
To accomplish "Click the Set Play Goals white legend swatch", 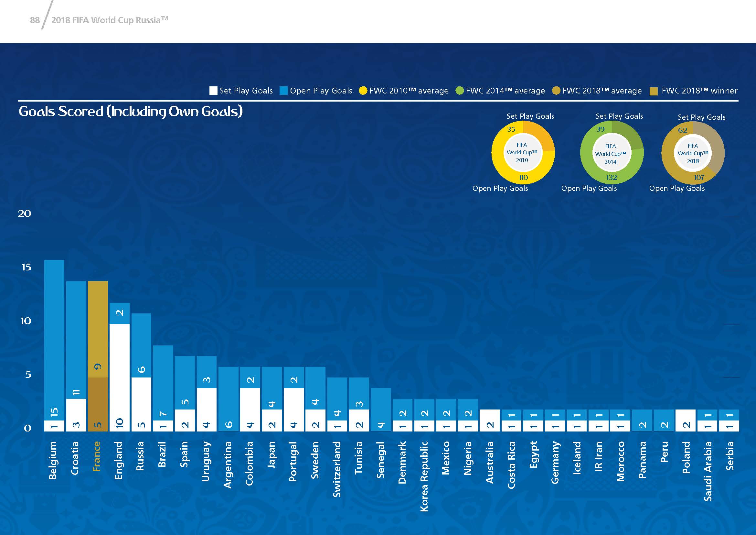I will tap(213, 91).
